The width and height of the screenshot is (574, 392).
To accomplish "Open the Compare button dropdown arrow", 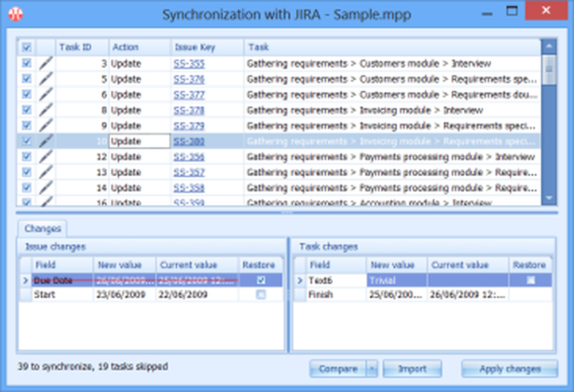I will 372,368.
